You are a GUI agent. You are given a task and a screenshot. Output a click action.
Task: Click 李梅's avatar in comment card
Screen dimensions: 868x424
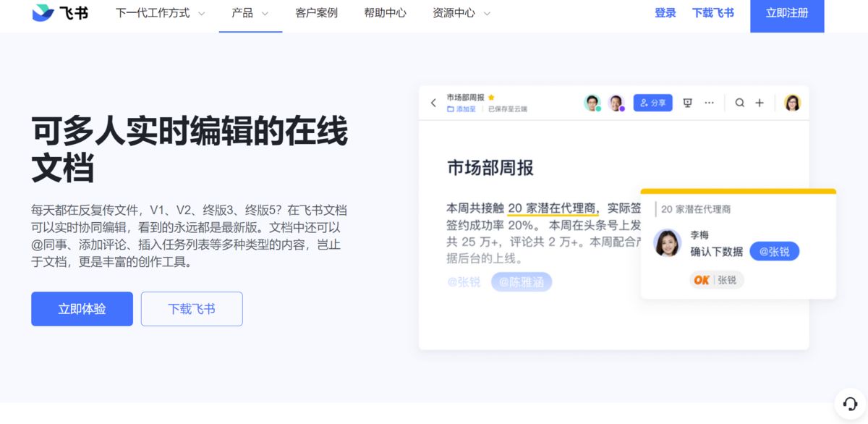pos(668,243)
